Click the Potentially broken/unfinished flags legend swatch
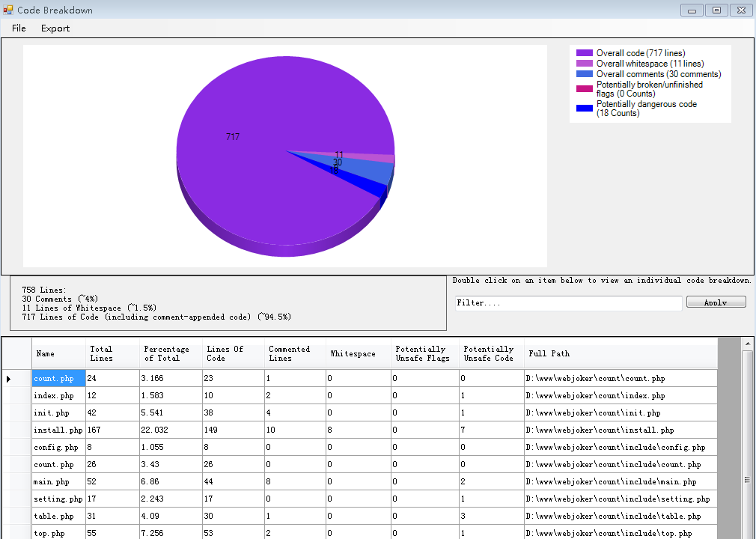 coord(584,89)
